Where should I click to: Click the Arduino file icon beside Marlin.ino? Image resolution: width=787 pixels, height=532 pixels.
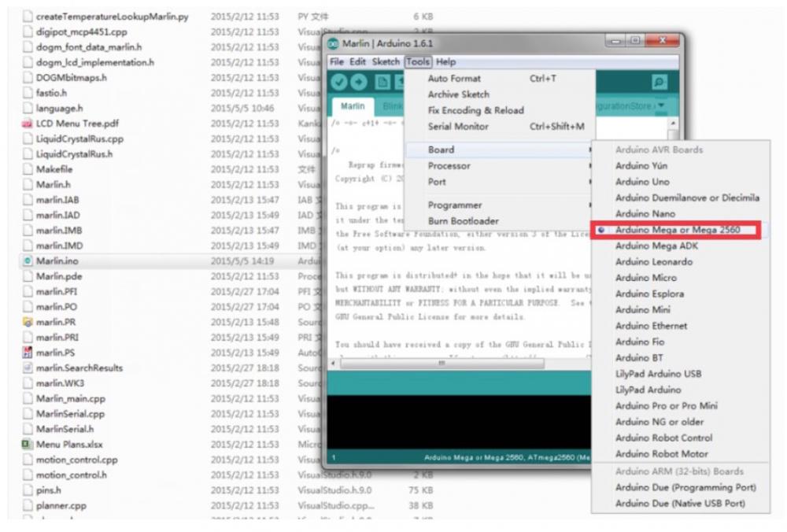point(28,261)
